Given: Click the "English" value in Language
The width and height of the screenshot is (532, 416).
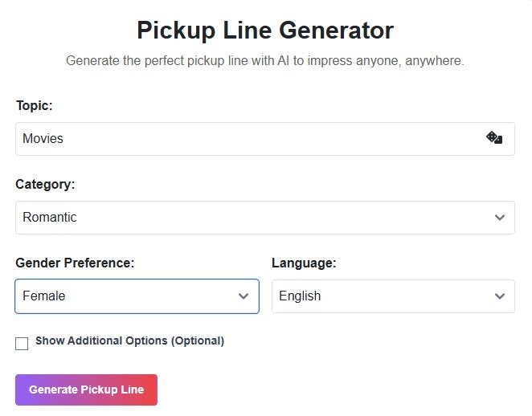Looking at the screenshot, I should click(300, 296).
